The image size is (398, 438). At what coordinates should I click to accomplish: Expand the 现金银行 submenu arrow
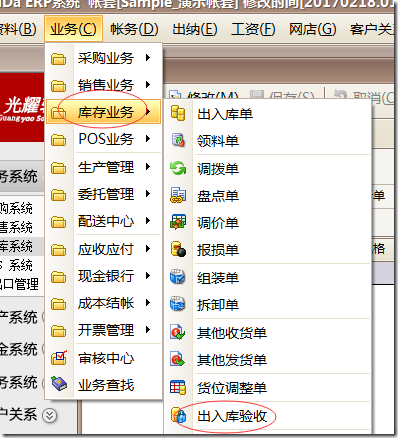pos(148,276)
